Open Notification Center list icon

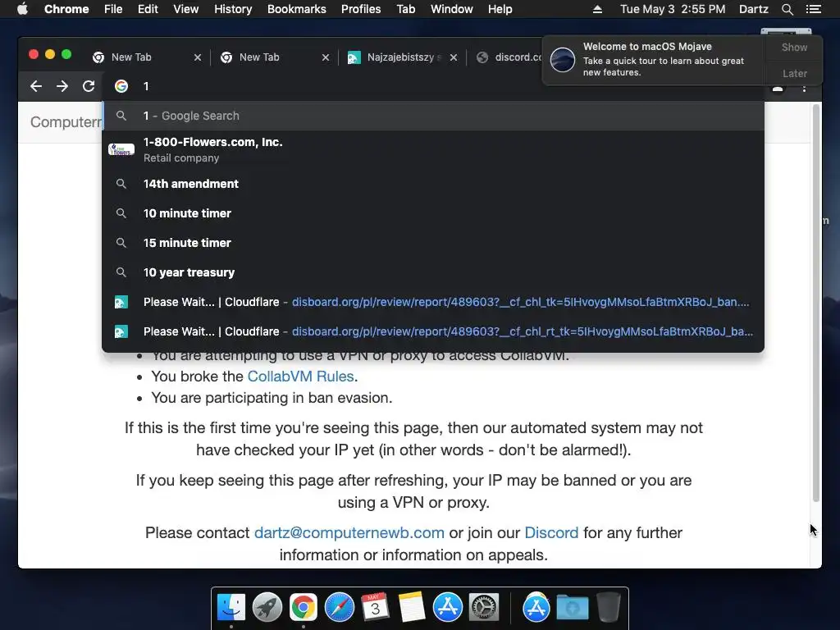pyautogui.click(x=813, y=9)
